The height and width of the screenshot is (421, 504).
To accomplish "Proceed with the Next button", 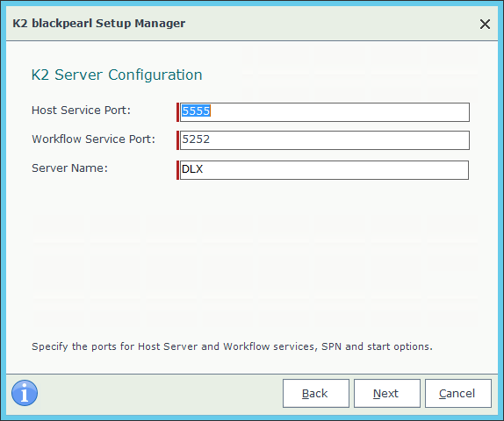I will [387, 394].
